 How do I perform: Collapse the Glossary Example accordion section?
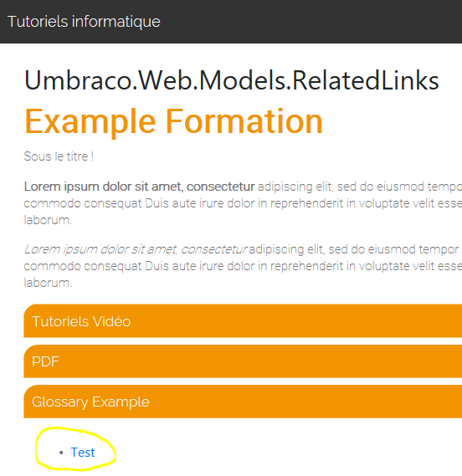tap(243, 402)
